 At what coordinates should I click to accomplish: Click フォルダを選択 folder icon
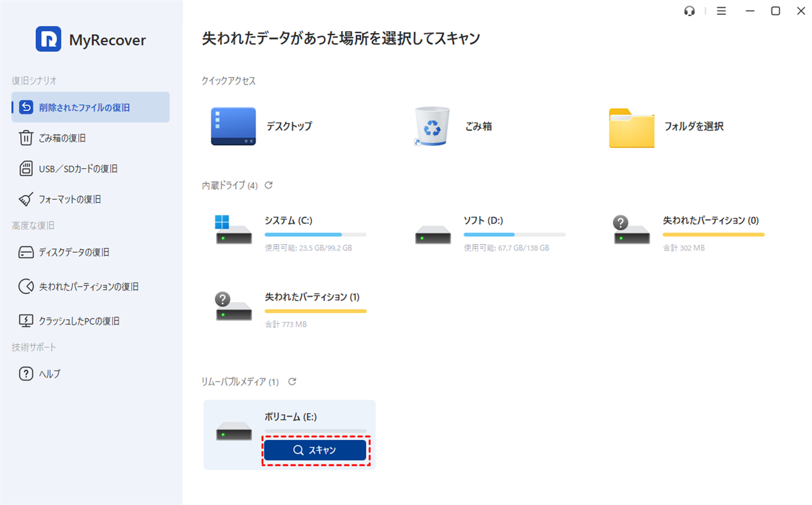pos(631,127)
